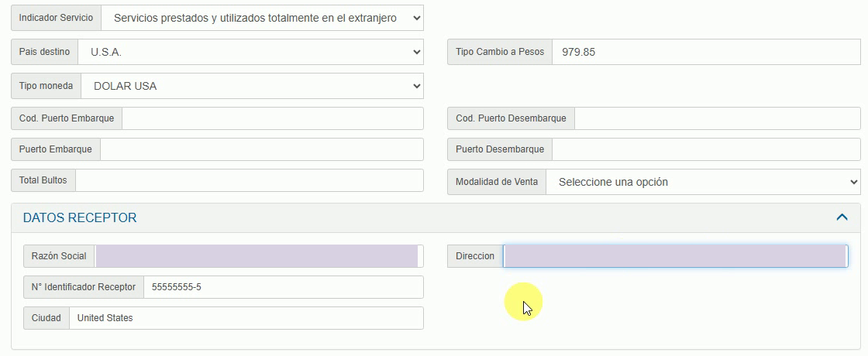Click the DATOS RECEPTOR heading text
Viewport: 868px width, 356px height.
[x=80, y=217]
